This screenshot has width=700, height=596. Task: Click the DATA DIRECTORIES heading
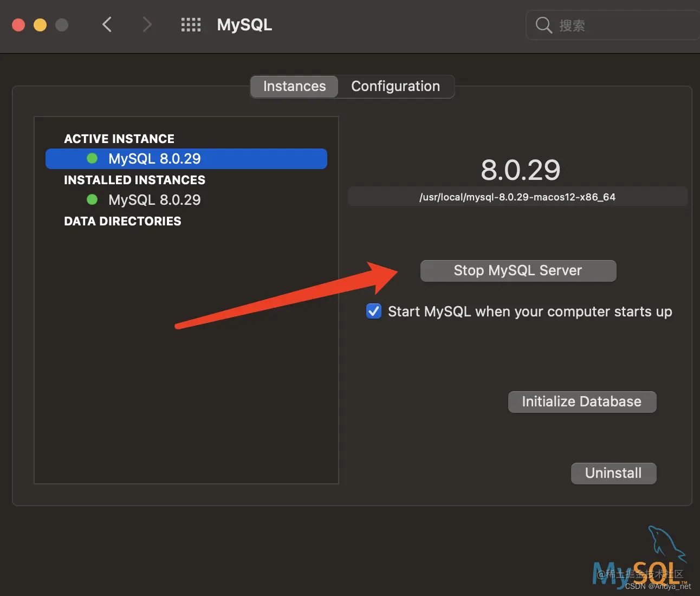pyautogui.click(x=122, y=221)
